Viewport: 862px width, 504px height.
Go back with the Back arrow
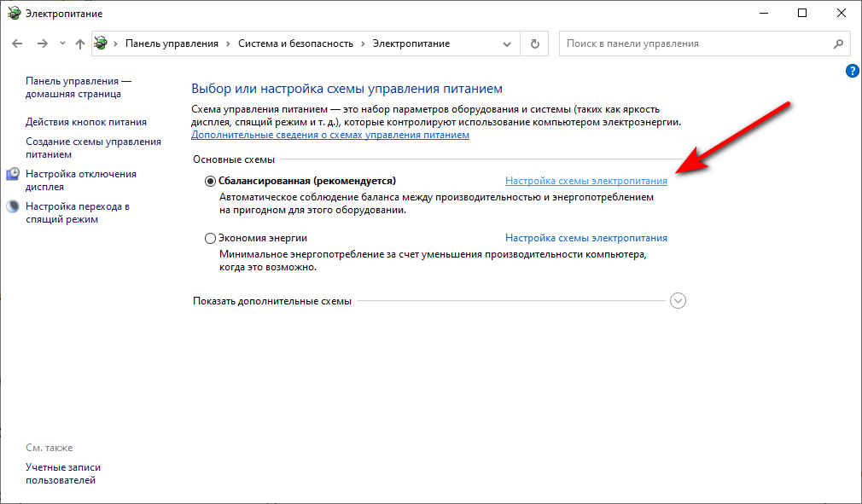tap(17, 43)
